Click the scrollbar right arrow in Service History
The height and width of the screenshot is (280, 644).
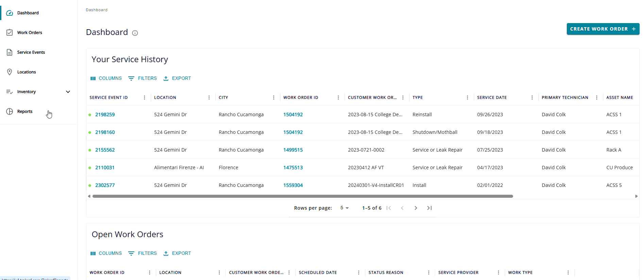tap(636, 196)
